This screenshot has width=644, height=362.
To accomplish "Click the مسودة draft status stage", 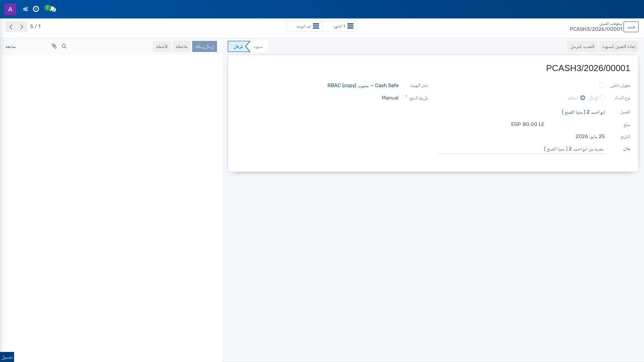I will (258, 47).
